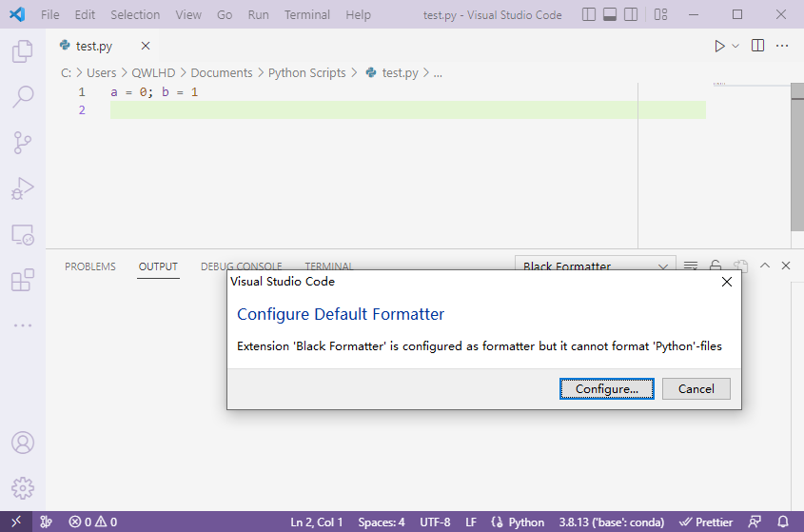Screen dimensions: 804x532
Task: Open the Explorer view in the activity bar
Action: (23, 50)
